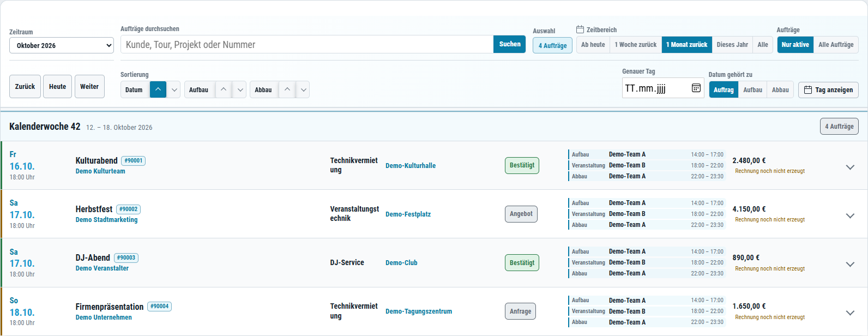Open the Demo-Tagungszentrum location link
868x336 pixels.
pyautogui.click(x=419, y=311)
